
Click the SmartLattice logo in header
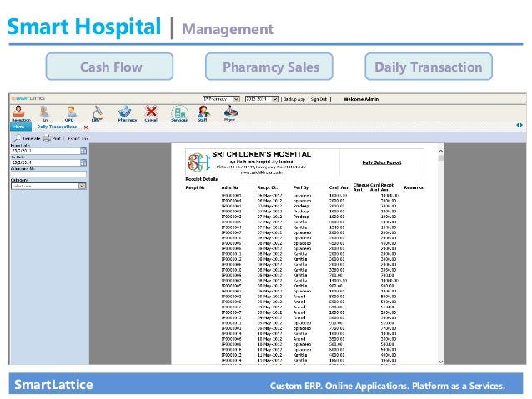28,98
